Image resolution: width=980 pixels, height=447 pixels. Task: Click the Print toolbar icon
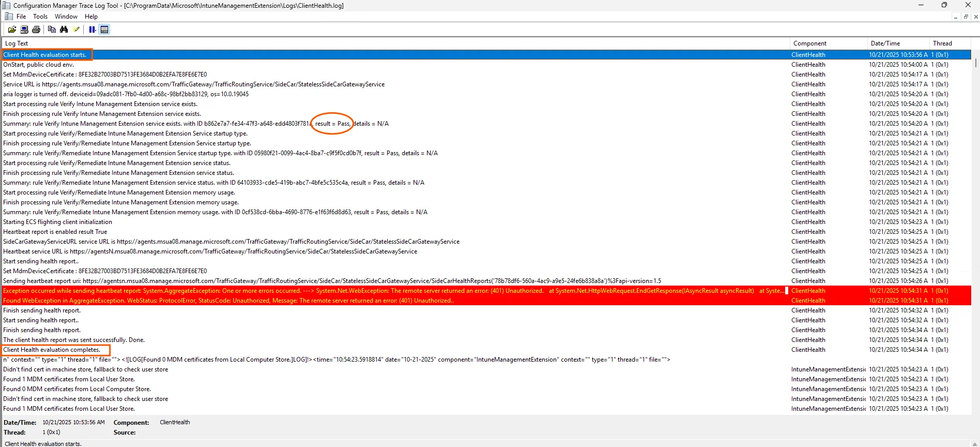click(36, 29)
